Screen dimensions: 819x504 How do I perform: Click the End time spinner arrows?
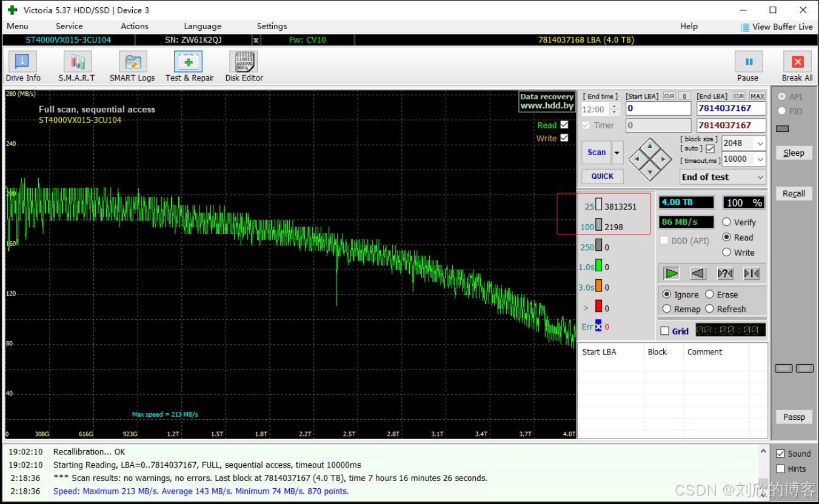pyautogui.click(x=615, y=109)
